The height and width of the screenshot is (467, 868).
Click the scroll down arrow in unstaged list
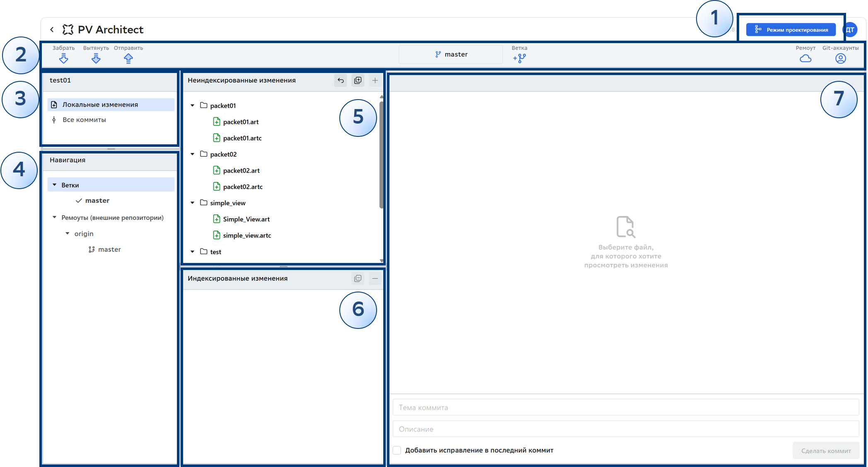(382, 261)
